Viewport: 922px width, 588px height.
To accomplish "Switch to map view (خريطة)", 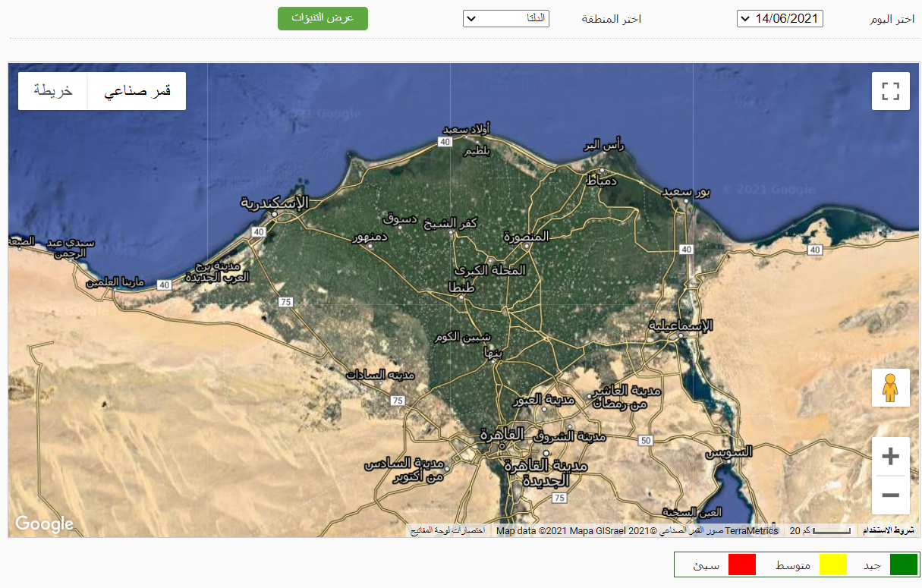I will tap(53, 91).
